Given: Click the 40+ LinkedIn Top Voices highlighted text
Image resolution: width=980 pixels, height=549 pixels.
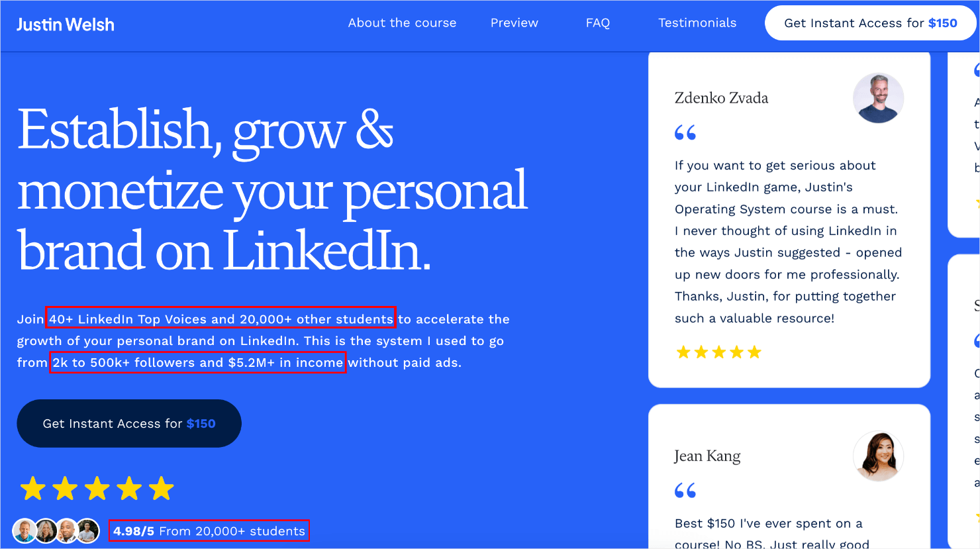Looking at the screenshot, I should click(x=220, y=319).
